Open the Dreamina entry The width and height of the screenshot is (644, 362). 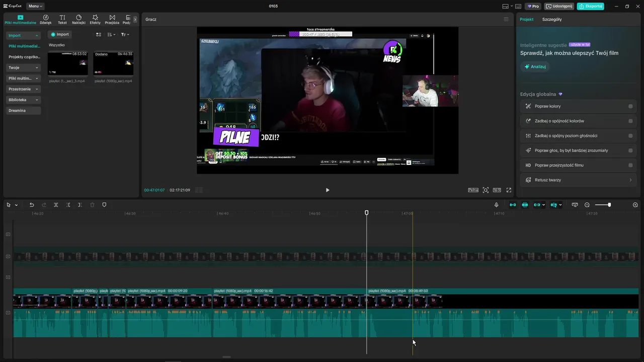click(x=23, y=110)
